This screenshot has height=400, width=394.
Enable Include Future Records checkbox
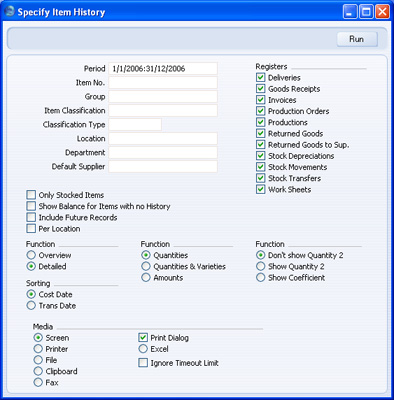pos(31,217)
